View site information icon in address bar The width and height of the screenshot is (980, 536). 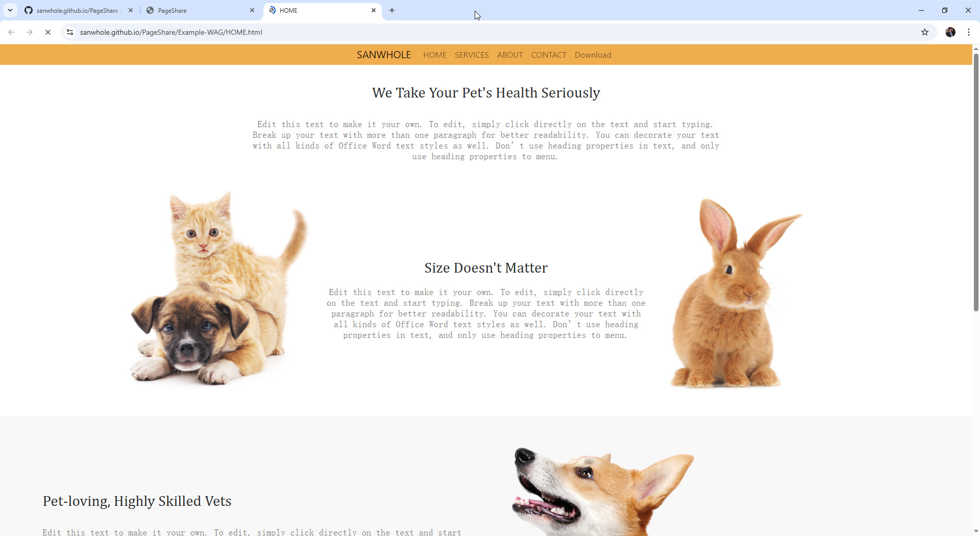click(70, 32)
